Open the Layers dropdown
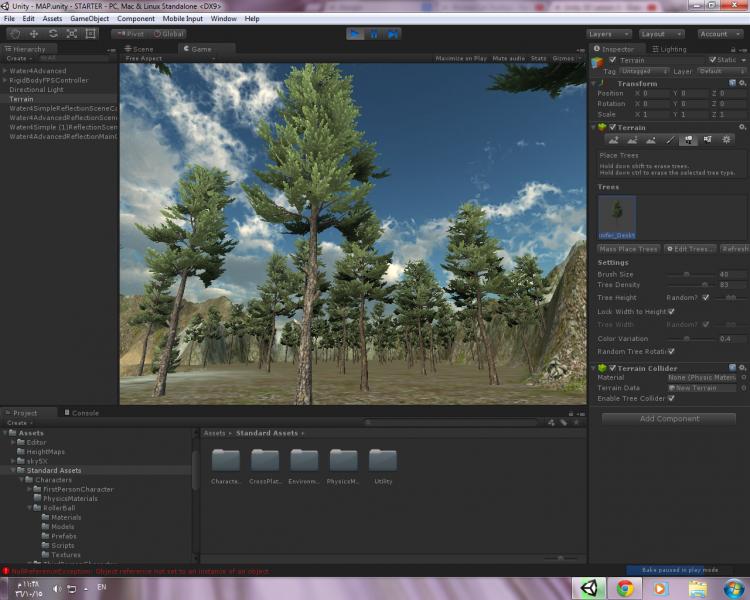 pos(609,34)
